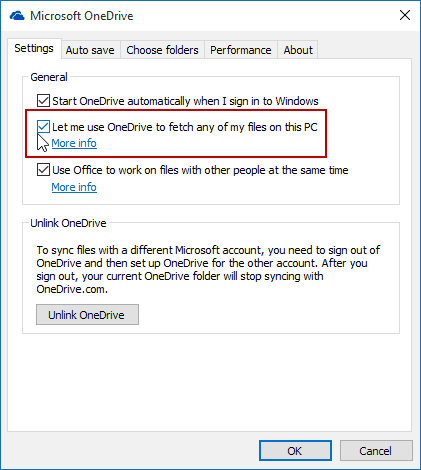Screen dimensions: 421x470
Task: Toggle the fetch files on this PC checkbox
Action: 43,127
